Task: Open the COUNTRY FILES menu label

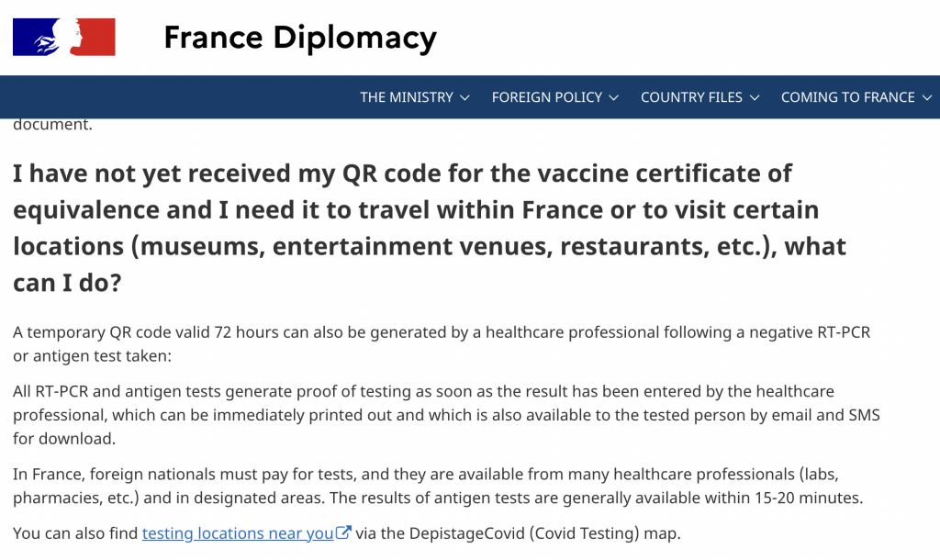Action: (691, 97)
